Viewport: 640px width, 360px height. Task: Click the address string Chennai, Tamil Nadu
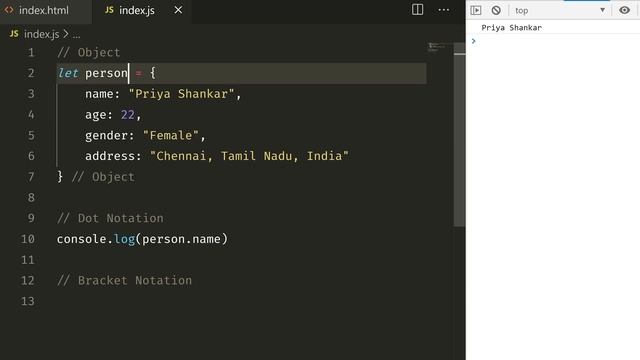[x=249, y=156]
